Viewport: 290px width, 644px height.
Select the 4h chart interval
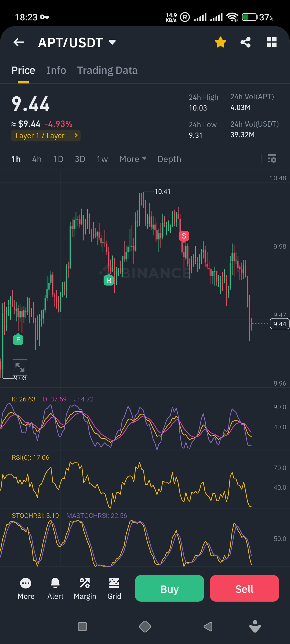point(37,159)
